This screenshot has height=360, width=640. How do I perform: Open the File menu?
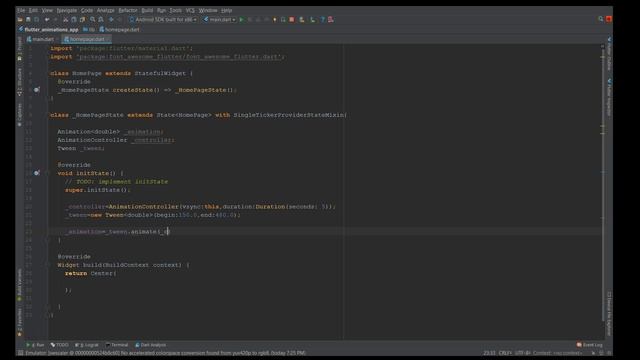pyautogui.click(x=21, y=10)
